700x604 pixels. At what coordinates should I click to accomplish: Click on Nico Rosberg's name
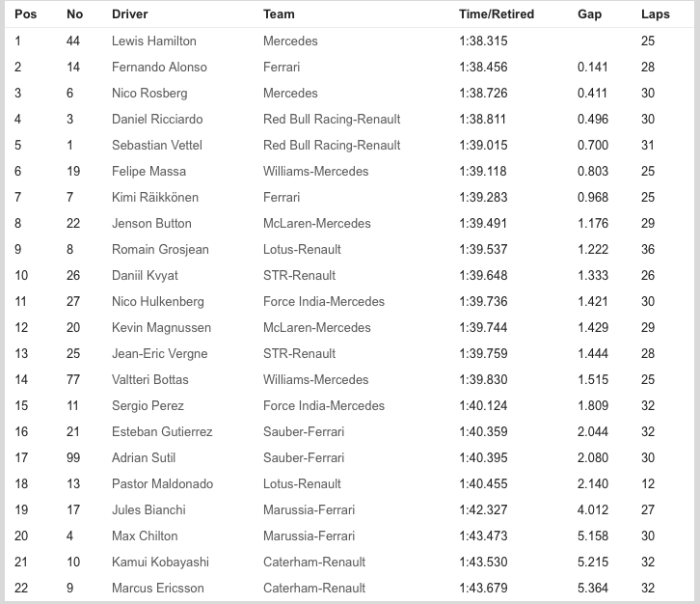coord(149,93)
